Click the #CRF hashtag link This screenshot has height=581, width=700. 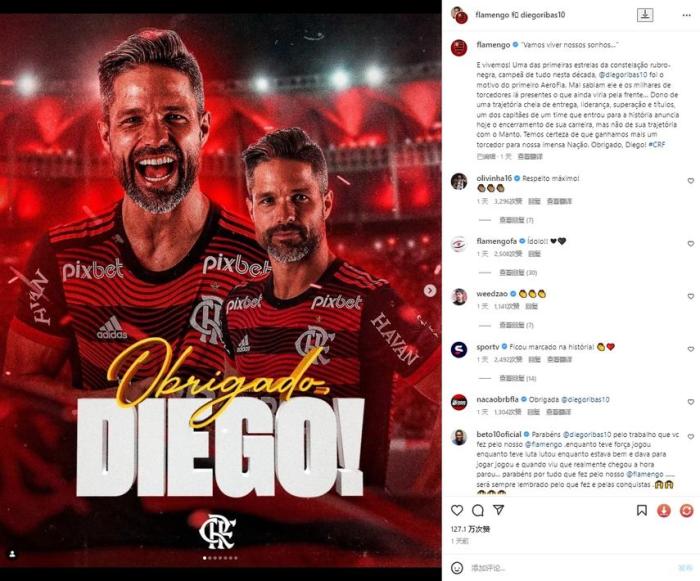[657, 145]
